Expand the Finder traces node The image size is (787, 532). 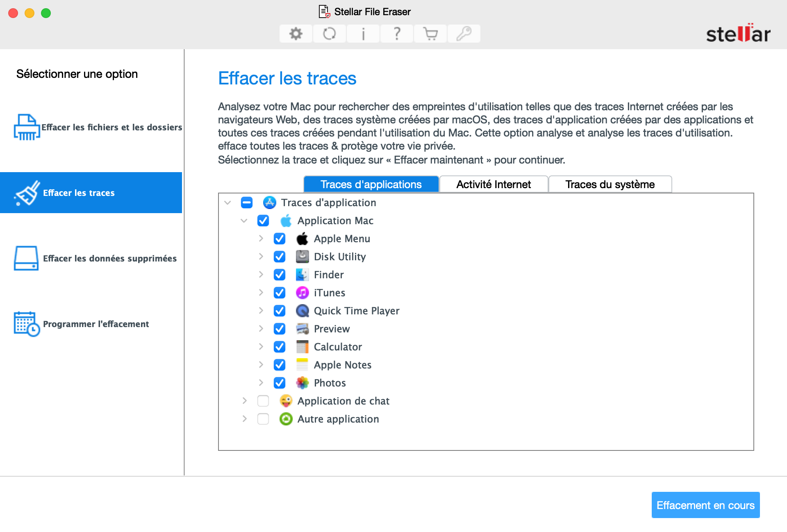click(260, 274)
